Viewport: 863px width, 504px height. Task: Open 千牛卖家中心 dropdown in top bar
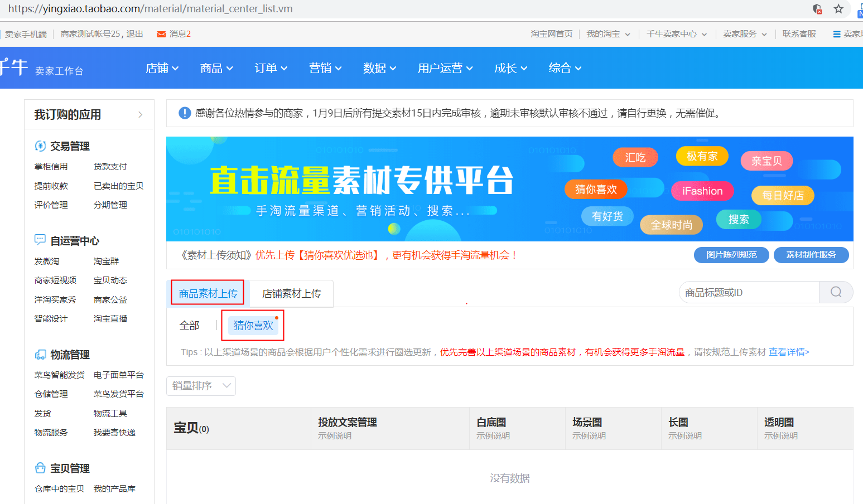coord(677,34)
